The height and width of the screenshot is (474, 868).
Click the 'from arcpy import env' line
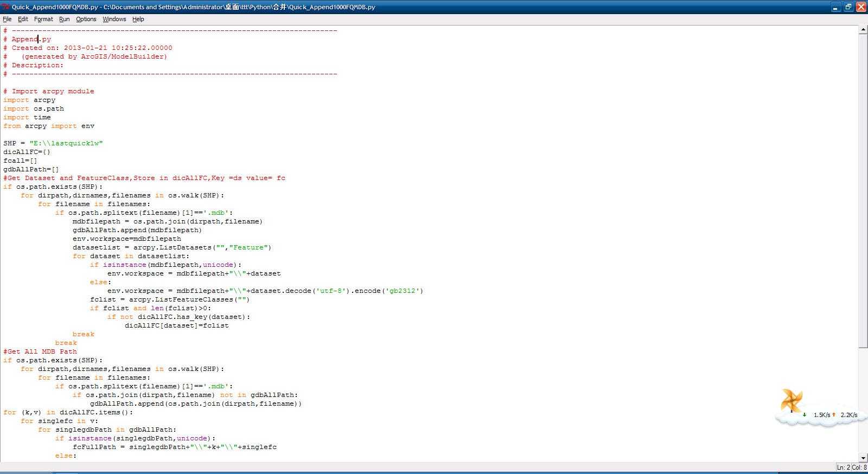pos(49,126)
